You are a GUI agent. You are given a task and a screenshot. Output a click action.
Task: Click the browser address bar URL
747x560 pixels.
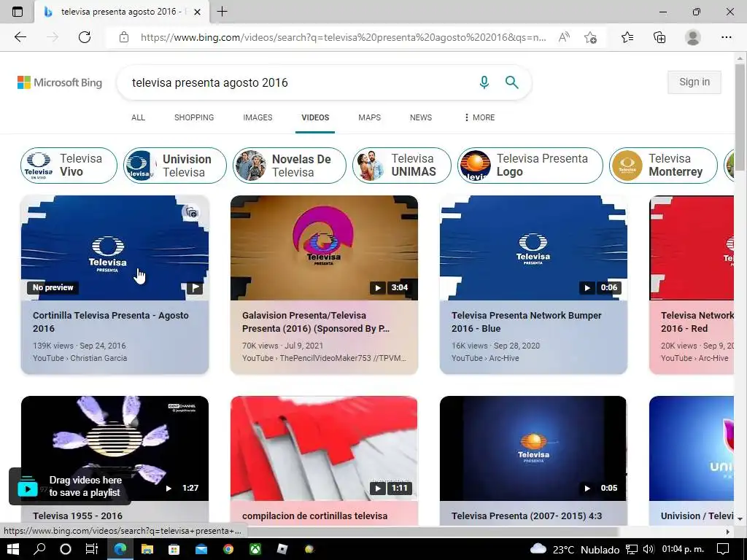pos(343,37)
